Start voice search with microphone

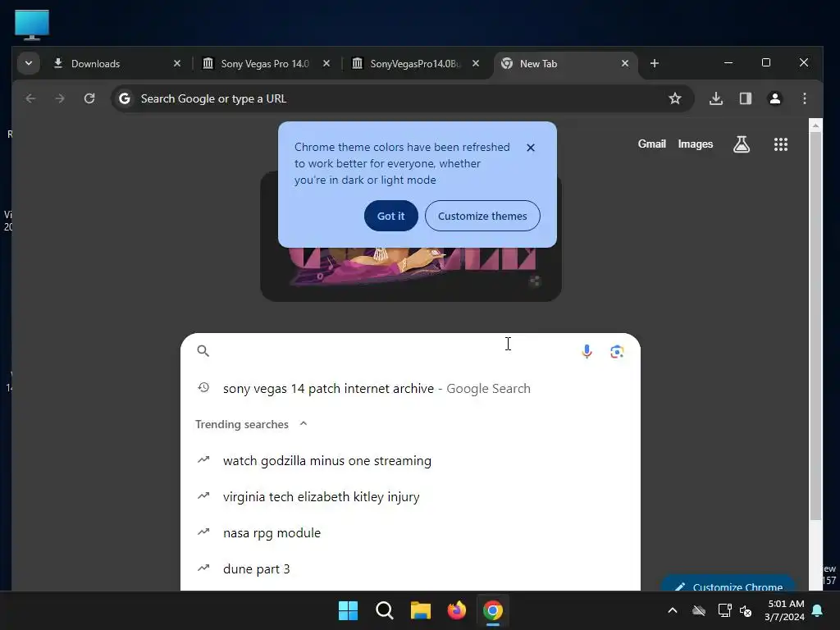[x=587, y=351]
